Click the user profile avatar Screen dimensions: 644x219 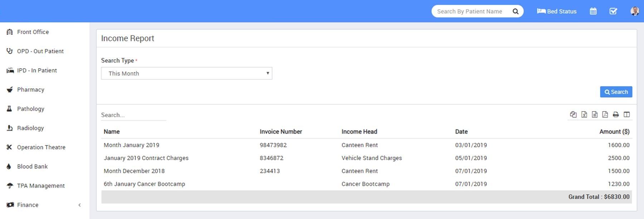click(634, 11)
